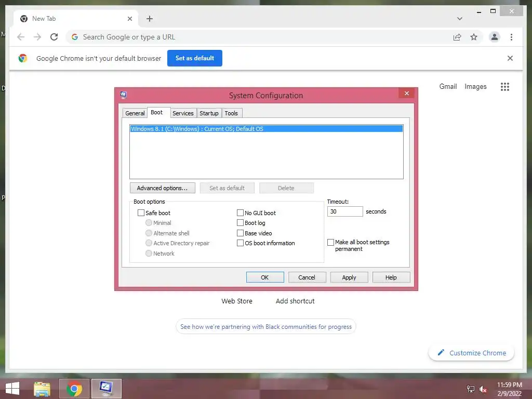532x399 pixels.
Task: Click the Chrome taskbar icon
Action: point(74,389)
